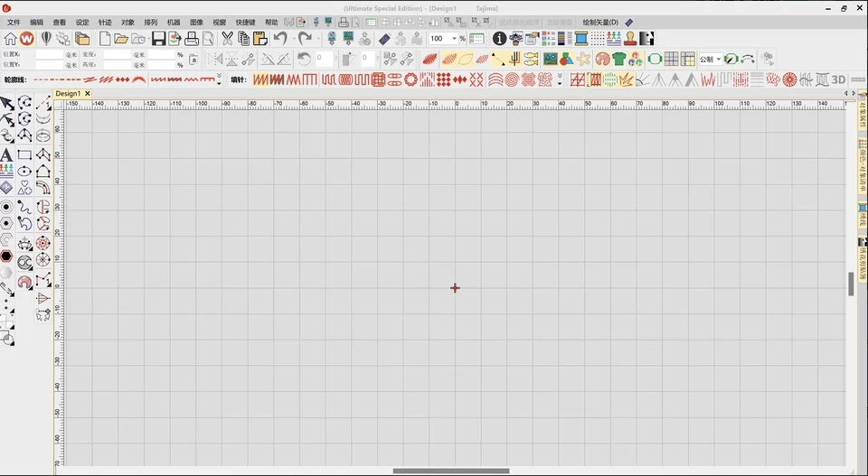Create a new blank design
Image resolution: width=868 pixels, height=476 pixels.
pos(105,39)
